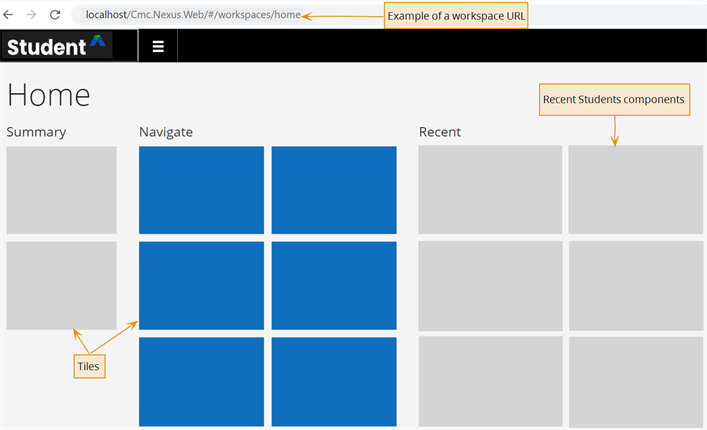The image size is (707, 430).
Task: Go back with browser back arrow
Action: [x=8, y=15]
